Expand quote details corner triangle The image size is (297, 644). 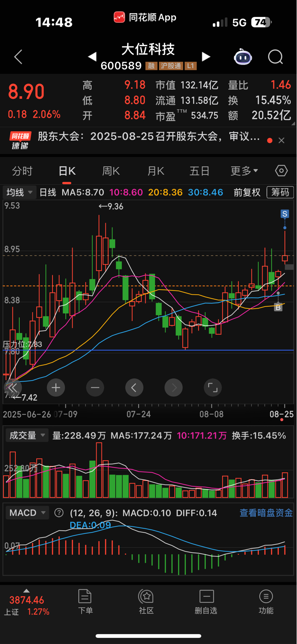pos(293,124)
